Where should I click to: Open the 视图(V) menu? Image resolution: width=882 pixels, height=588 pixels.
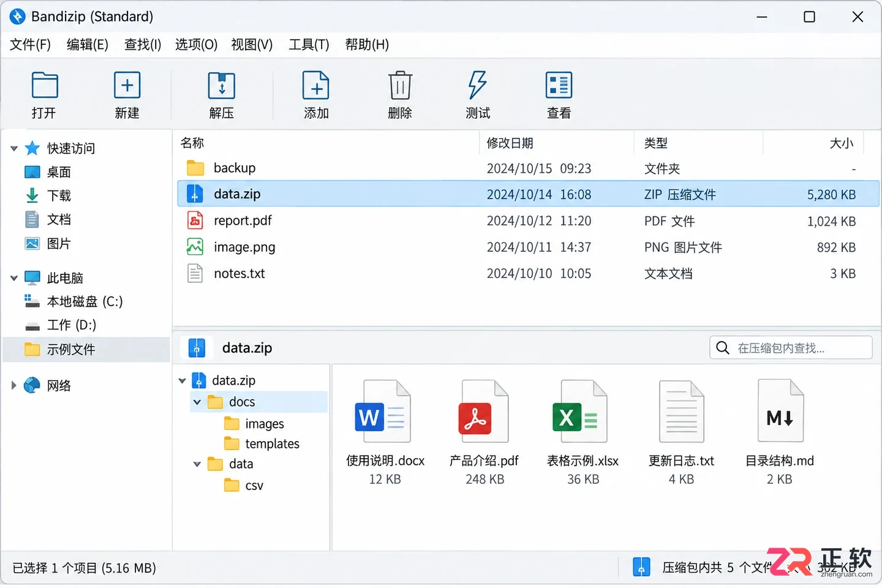(252, 45)
